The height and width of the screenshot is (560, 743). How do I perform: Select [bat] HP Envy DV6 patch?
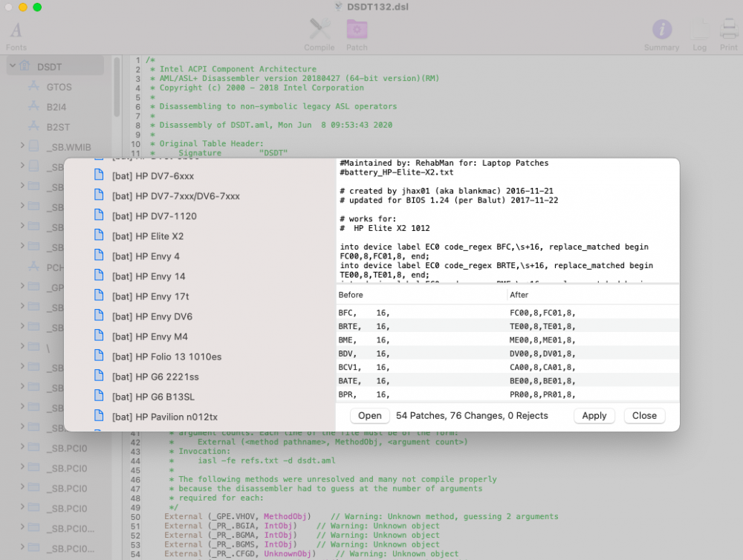152,316
